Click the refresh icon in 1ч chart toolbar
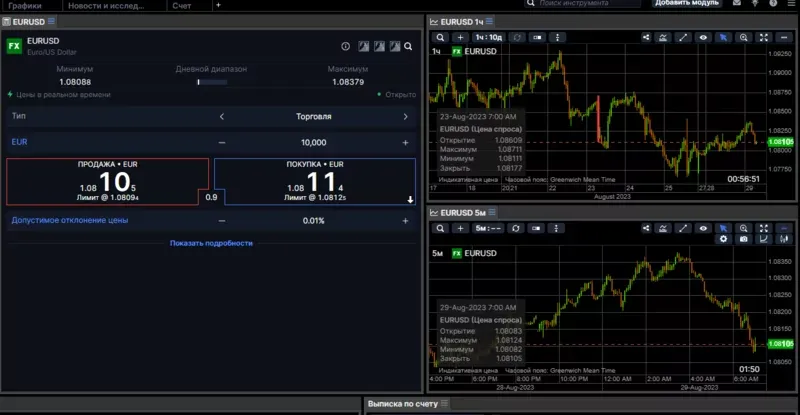Viewport: 800px width, 415px height. click(x=517, y=37)
